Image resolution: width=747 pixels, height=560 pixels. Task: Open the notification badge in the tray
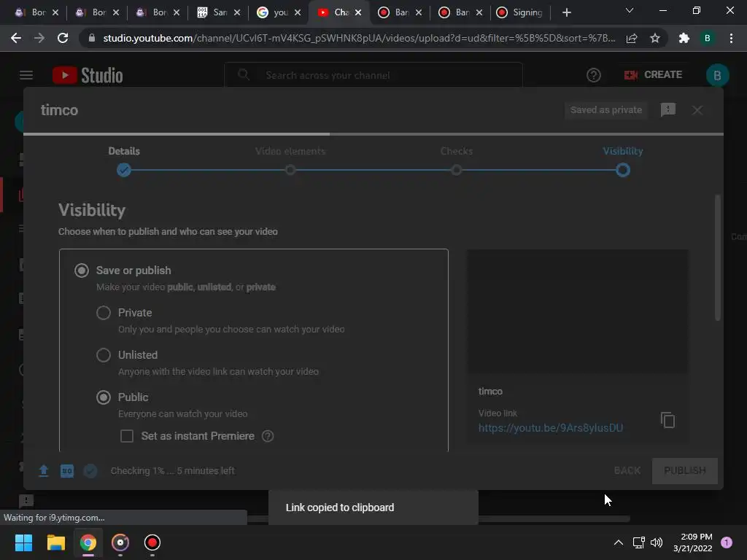point(727,542)
